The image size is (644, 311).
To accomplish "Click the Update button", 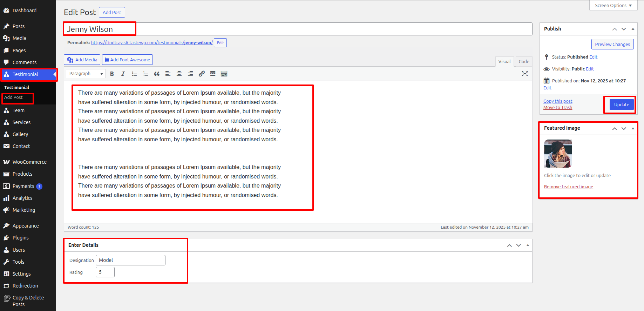I will [x=621, y=104].
